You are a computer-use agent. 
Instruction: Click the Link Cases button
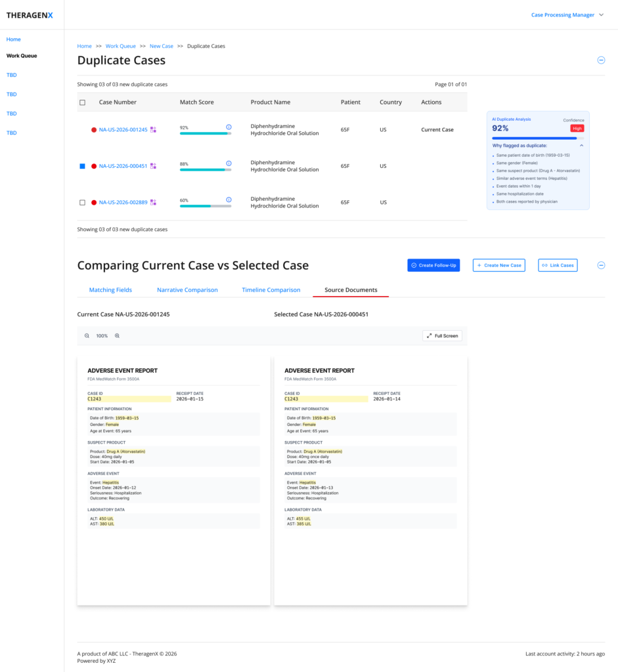(558, 265)
